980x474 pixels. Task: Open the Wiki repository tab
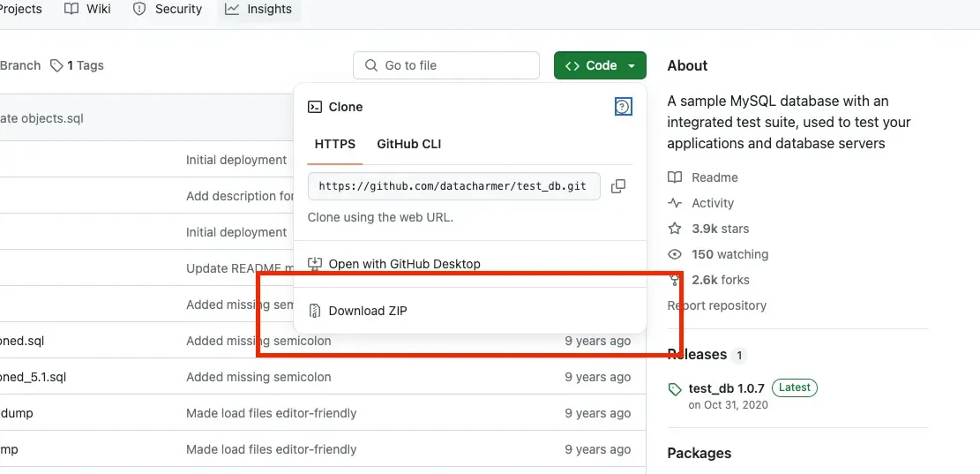point(88,9)
